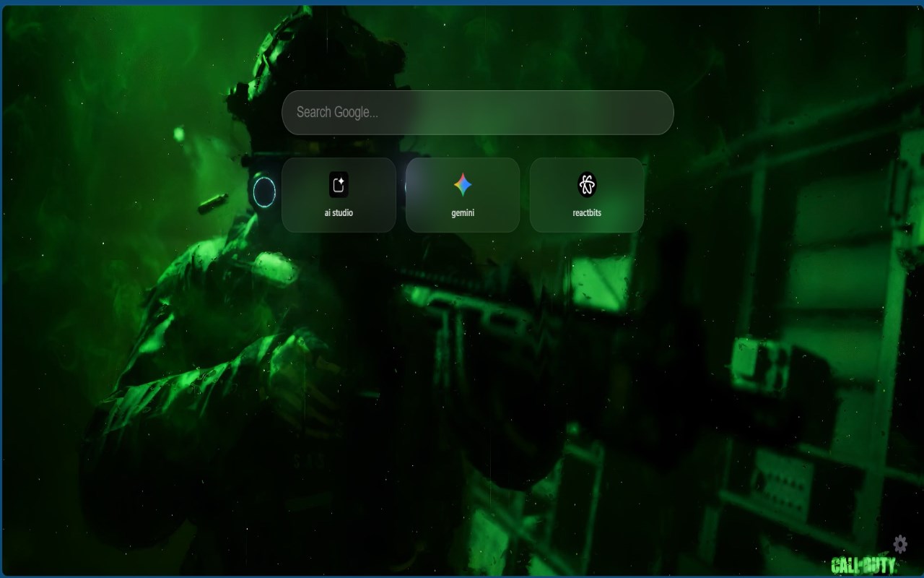Open the settings gear icon
924x578 pixels.
point(900,544)
